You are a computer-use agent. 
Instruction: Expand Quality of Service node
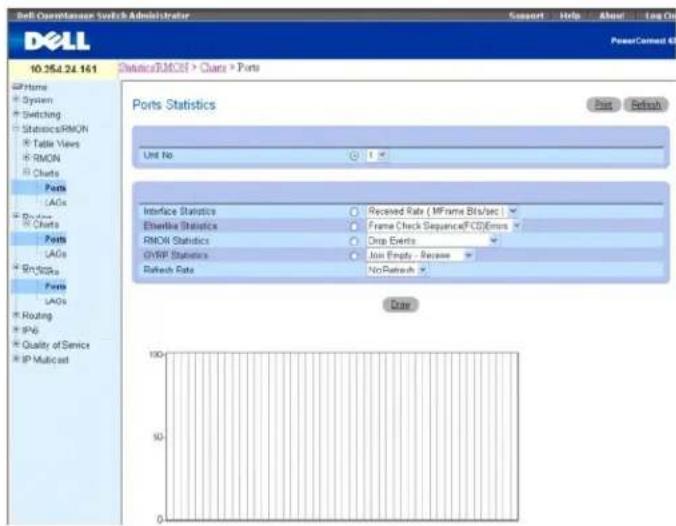(17, 344)
